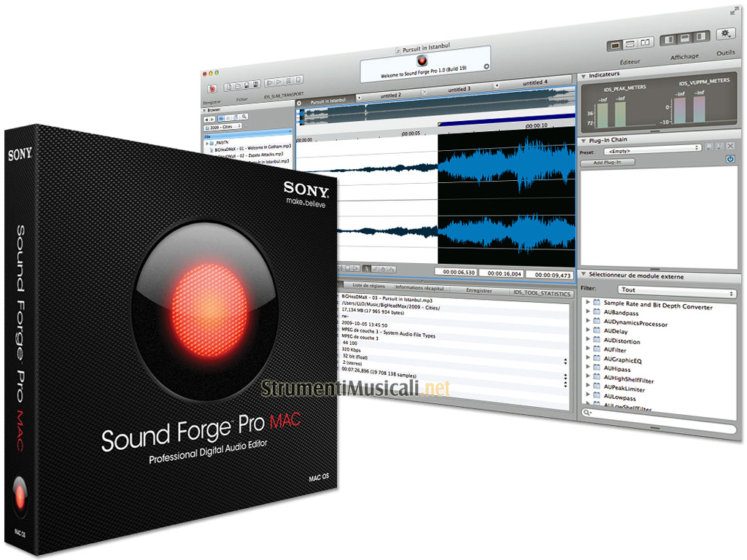Choose the side-by-side Éditeur layout icon
This screenshot has width=747, height=560.
[644, 44]
